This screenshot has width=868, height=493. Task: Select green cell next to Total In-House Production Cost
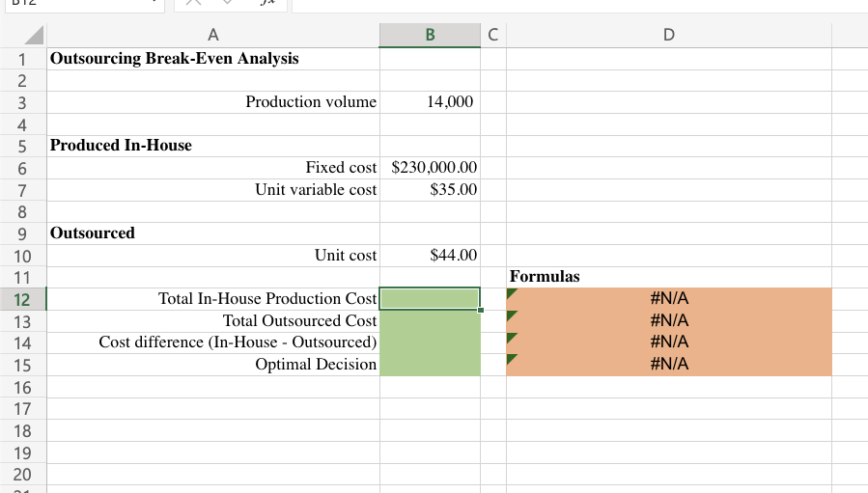click(x=430, y=299)
